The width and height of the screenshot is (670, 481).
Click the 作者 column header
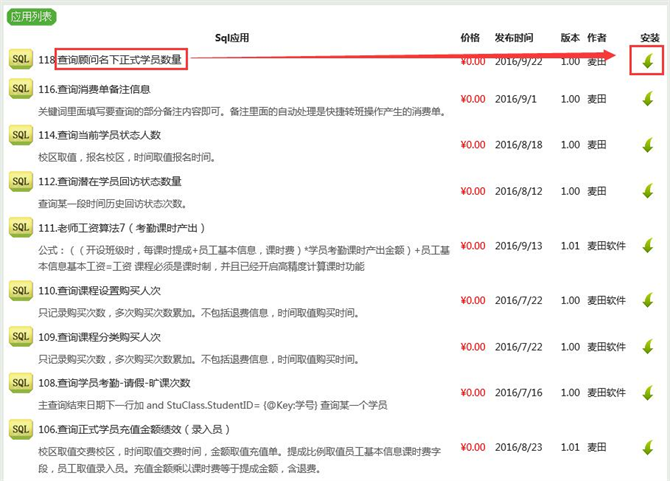coord(598,37)
